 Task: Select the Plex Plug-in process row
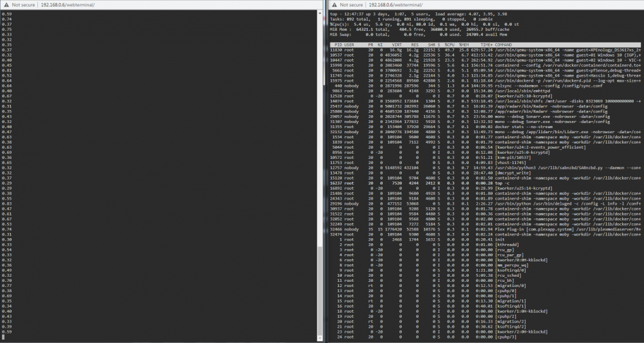pos(485,229)
